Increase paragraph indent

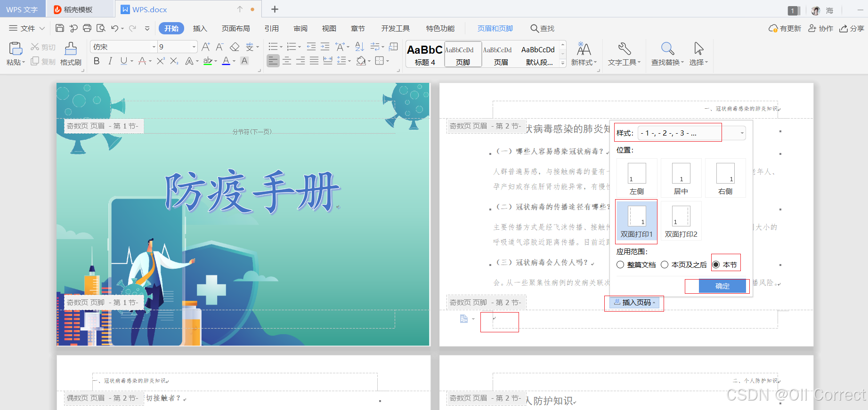[325, 47]
